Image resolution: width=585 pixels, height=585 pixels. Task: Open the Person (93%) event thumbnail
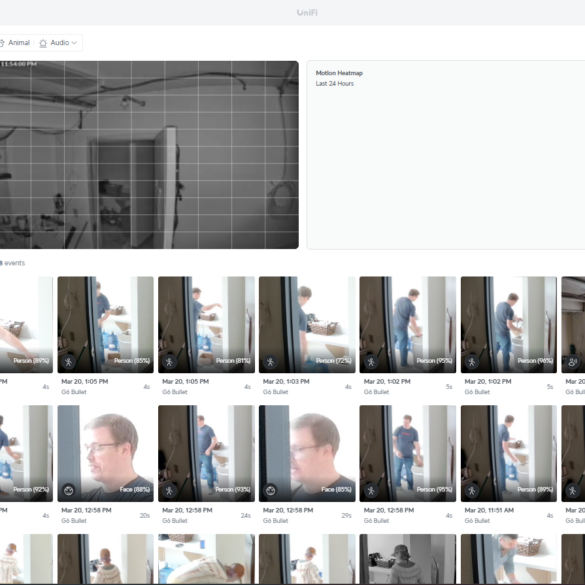point(206,453)
